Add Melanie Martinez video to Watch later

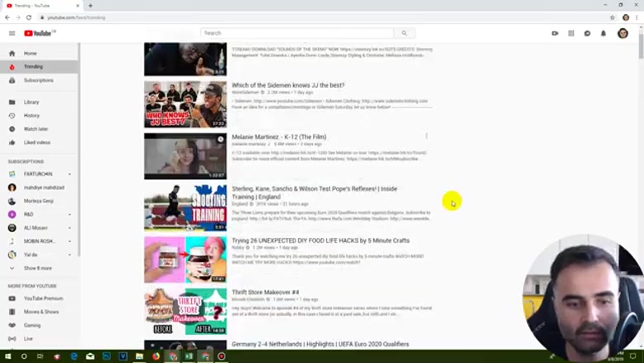pos(220,139)
